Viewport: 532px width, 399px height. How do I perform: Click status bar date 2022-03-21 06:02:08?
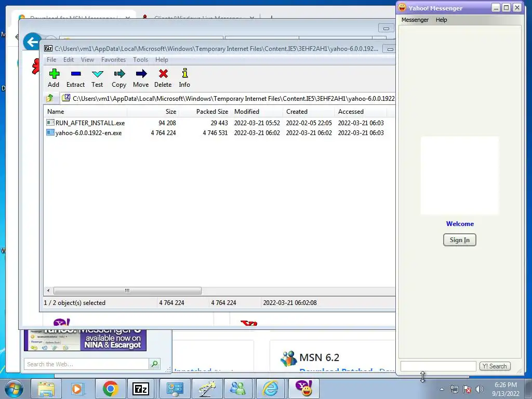click(290, 303)
